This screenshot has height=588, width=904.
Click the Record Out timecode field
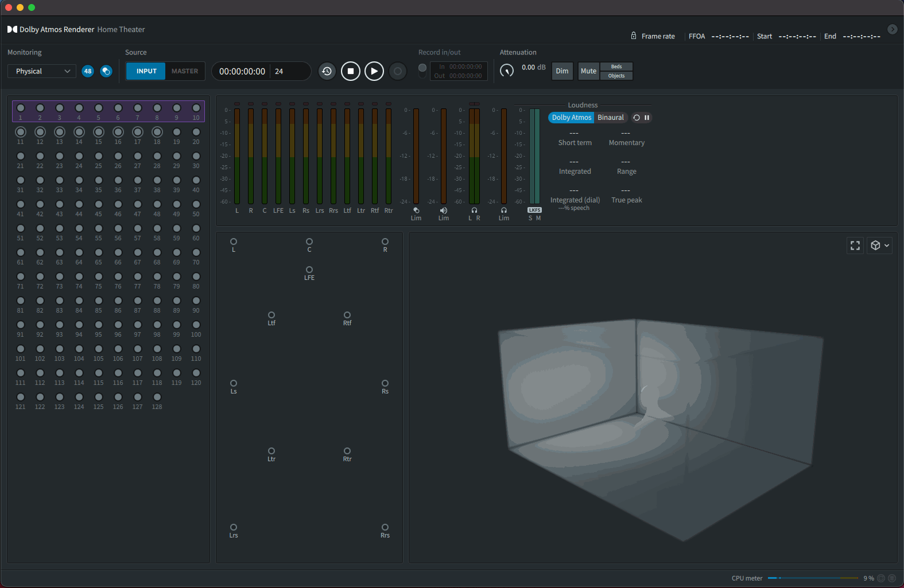(x=465, y=76)
